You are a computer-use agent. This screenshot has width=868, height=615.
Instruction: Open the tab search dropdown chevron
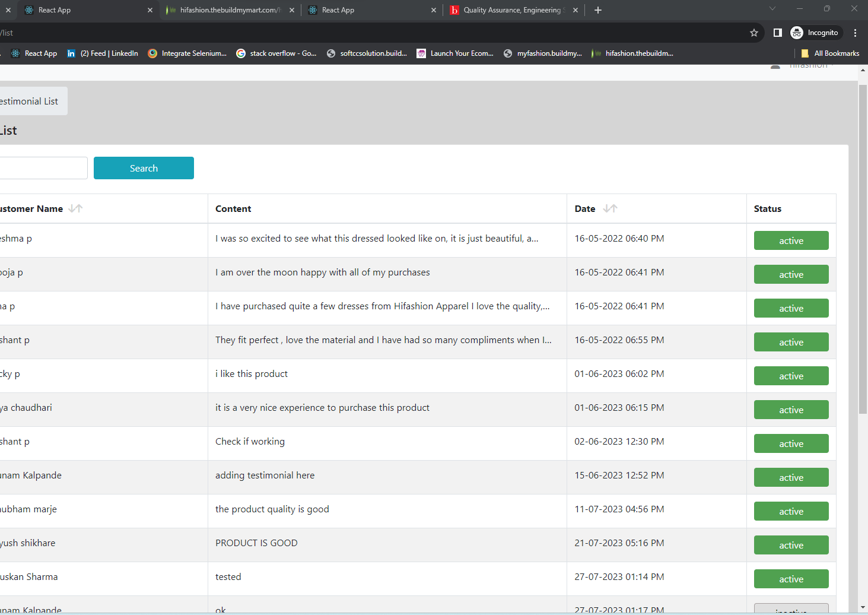click(772, 8)
